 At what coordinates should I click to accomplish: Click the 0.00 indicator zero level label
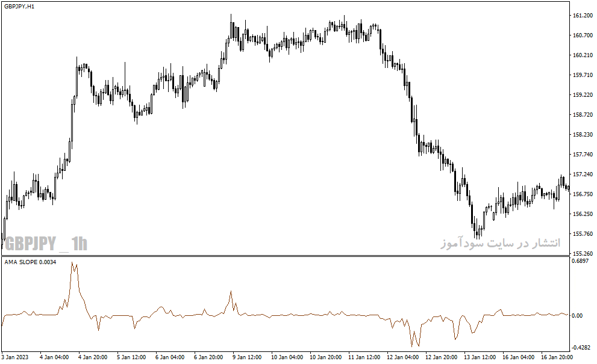pos(577,316)
